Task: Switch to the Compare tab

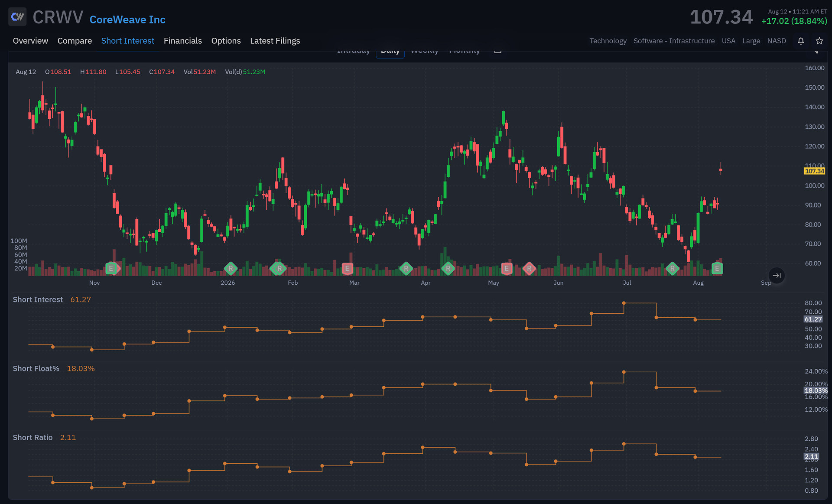Action: 75,41
